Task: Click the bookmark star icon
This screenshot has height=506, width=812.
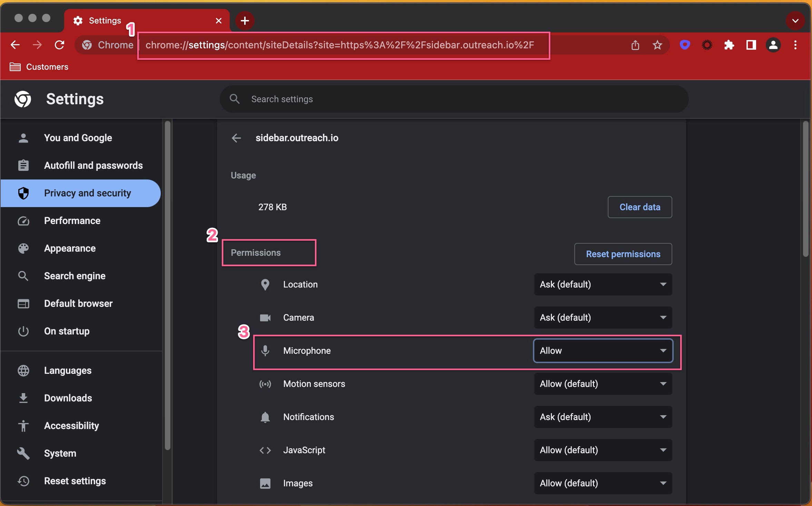Action: pyautogui.click(x=657, y=45)
